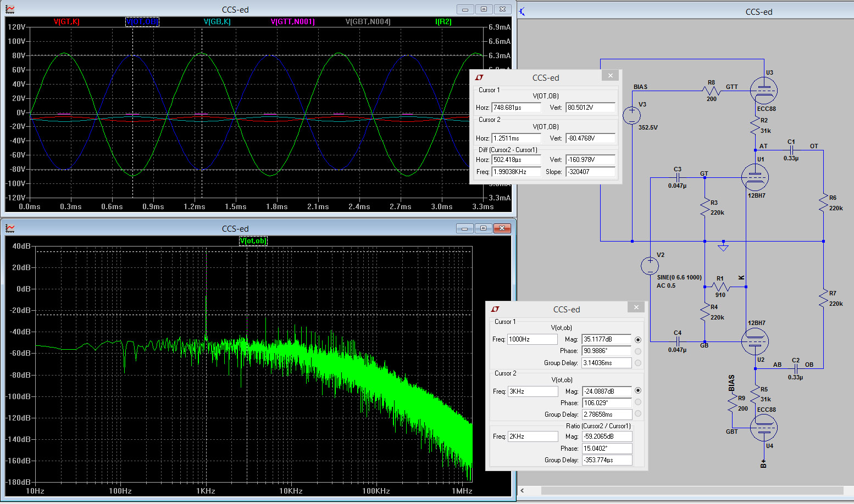Click the V[GT,K] trace label
The height and width of the screenshot is (504, 854).
(x=66, y=21)
